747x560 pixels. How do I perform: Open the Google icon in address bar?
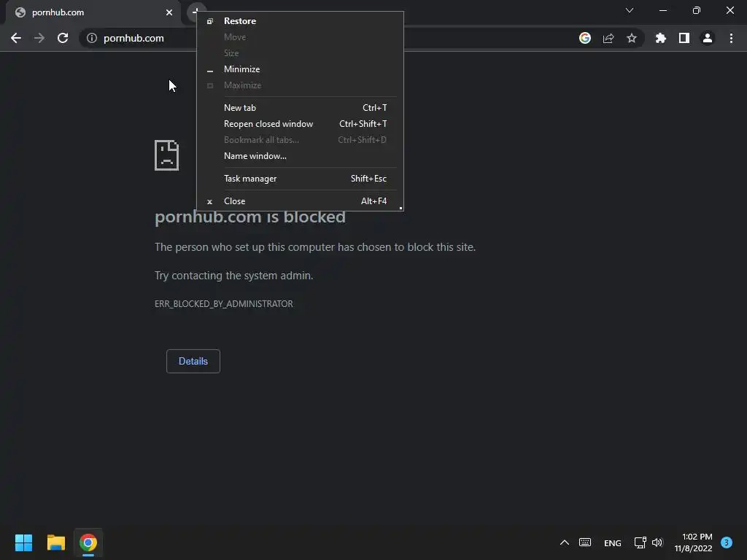tap(585, 38)
